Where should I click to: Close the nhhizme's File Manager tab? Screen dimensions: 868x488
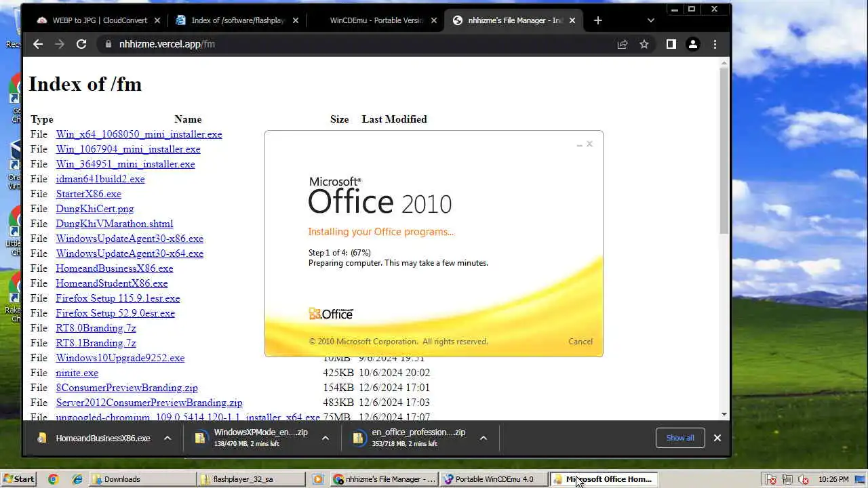(572, 20)
